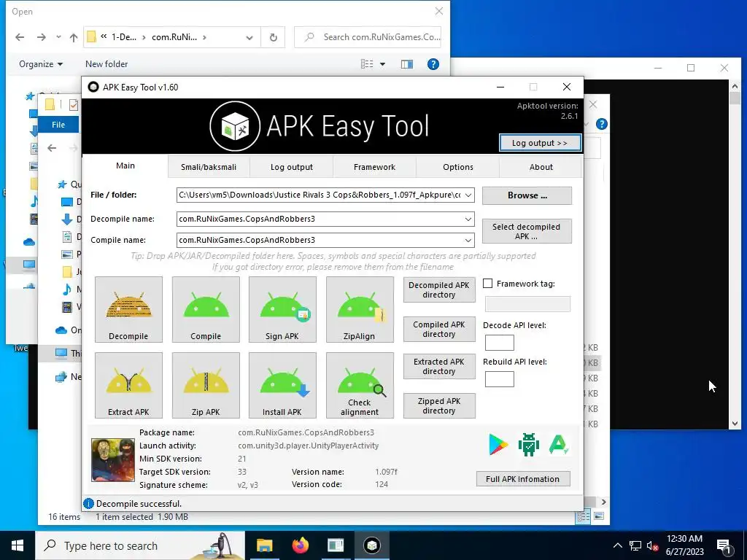The width and height of the screenshot is (747, 560).
Task: Click Select decompiled APK button
Action: (527, 231)
